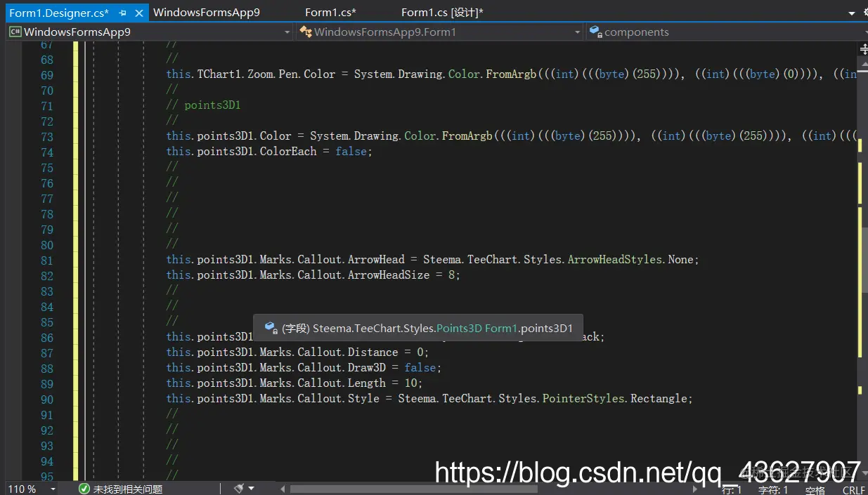Click the no issues found checkmark icon
The image size is (868, 495).
(x=84, y=489)
